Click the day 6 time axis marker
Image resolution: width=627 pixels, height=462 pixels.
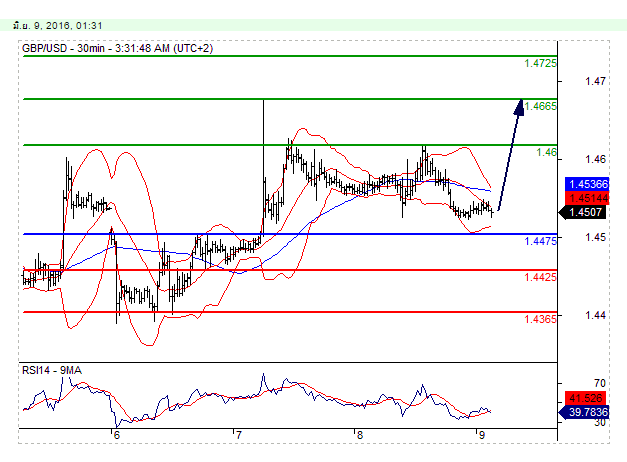(116, 435)
